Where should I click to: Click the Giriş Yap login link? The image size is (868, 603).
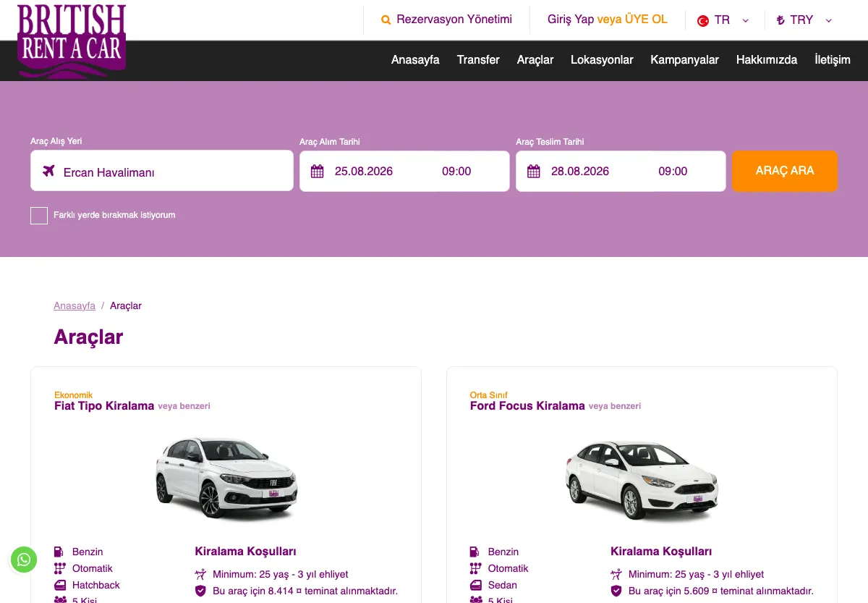571,20
